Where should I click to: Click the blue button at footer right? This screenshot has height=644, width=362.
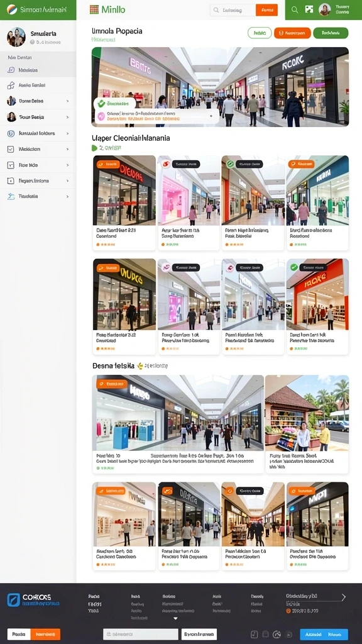(324, 634)
